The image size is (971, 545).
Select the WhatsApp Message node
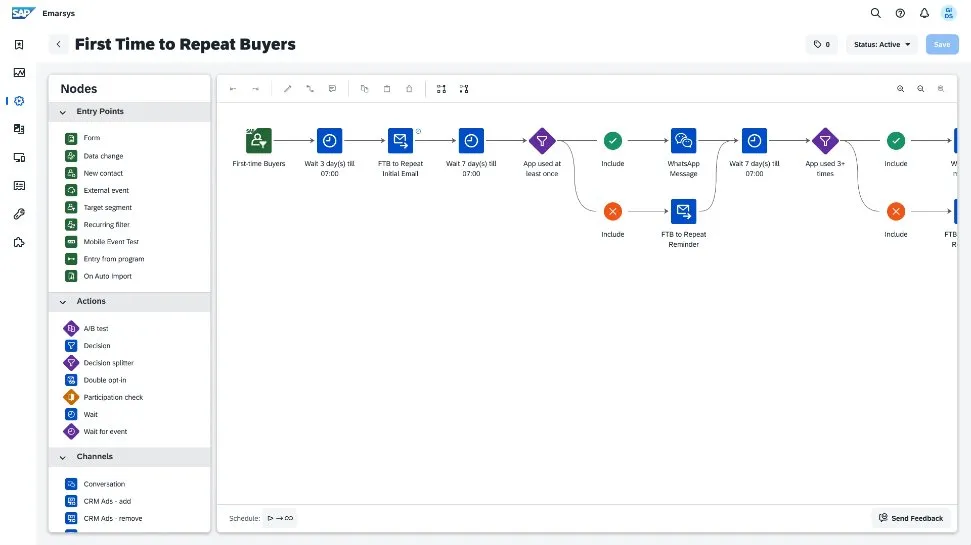683,141
